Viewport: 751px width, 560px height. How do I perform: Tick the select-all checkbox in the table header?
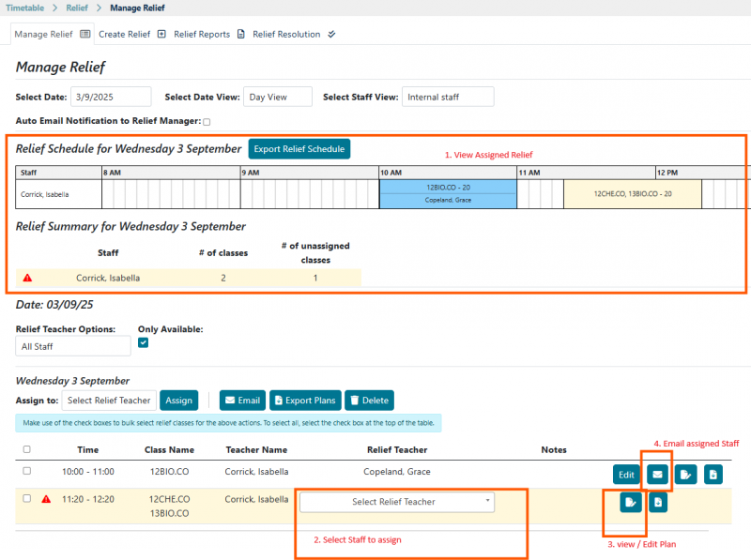pyautogui.click(x=27, y=449)
